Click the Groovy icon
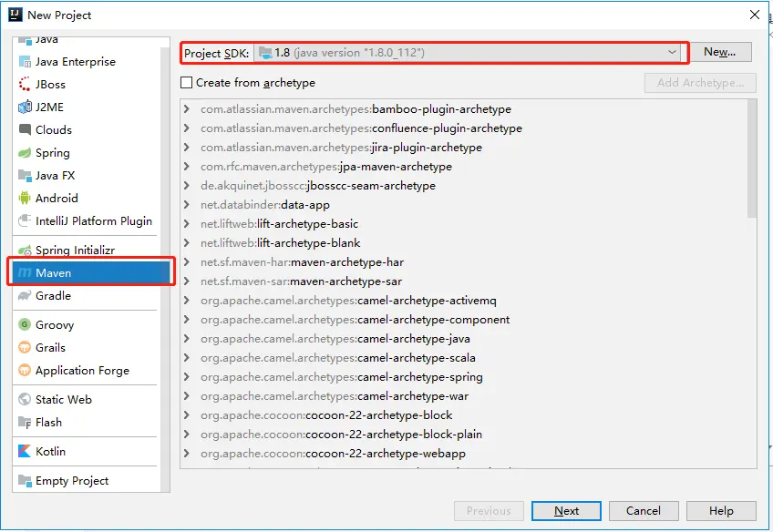The width and height of the screenshot is (773, 532). coord(25,324)
